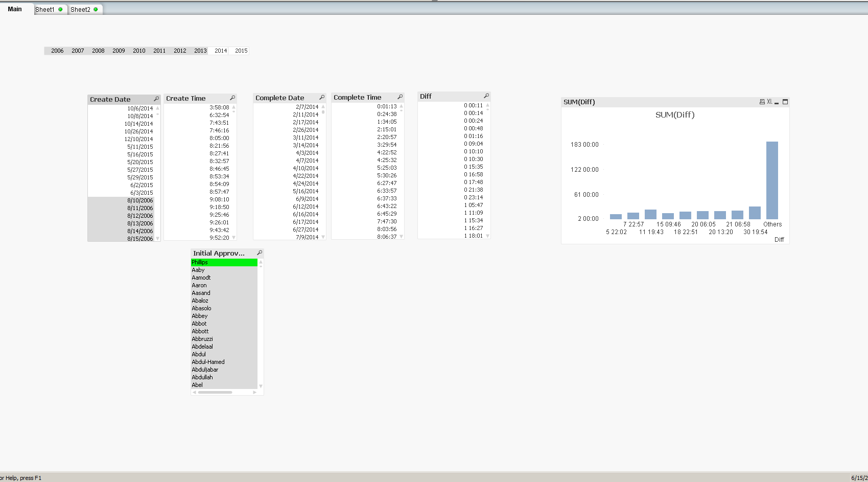Image resolution: width=868 pixels, height=482 pixels.
Task: Print the SUM(Diff) chart
Action: [x=762, y=102]
